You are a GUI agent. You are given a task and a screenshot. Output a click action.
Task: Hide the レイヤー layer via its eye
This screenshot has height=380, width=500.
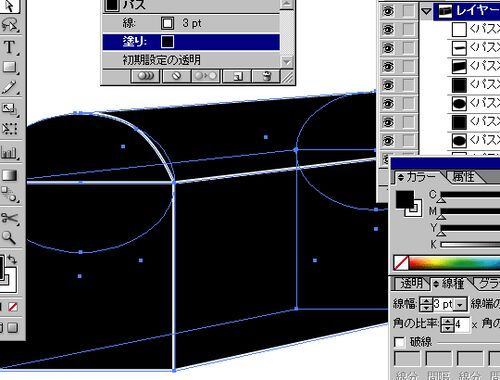[388, 12]
